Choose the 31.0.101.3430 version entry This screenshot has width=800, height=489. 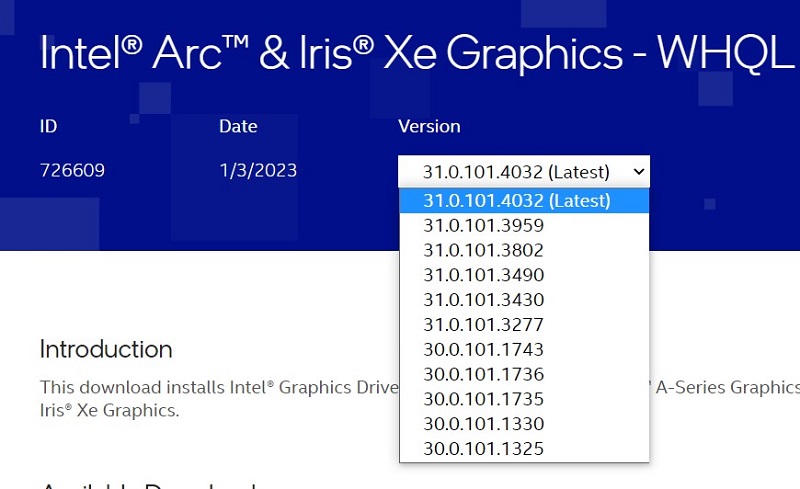coord(483,300)
